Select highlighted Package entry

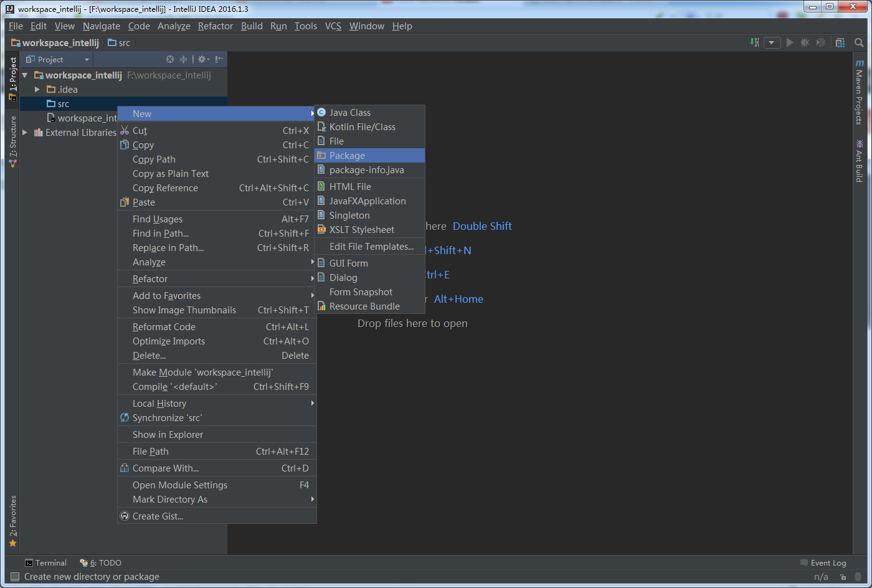tap(370, 156)
